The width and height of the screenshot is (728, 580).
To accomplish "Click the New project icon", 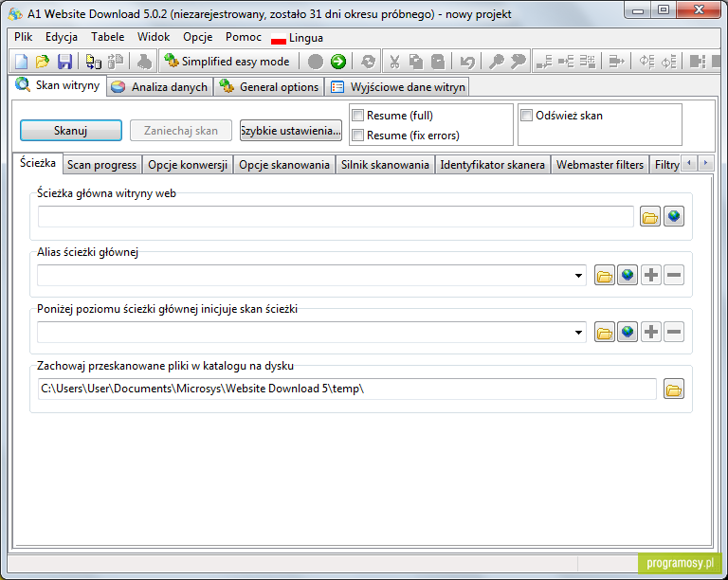I will pos(22,62).
